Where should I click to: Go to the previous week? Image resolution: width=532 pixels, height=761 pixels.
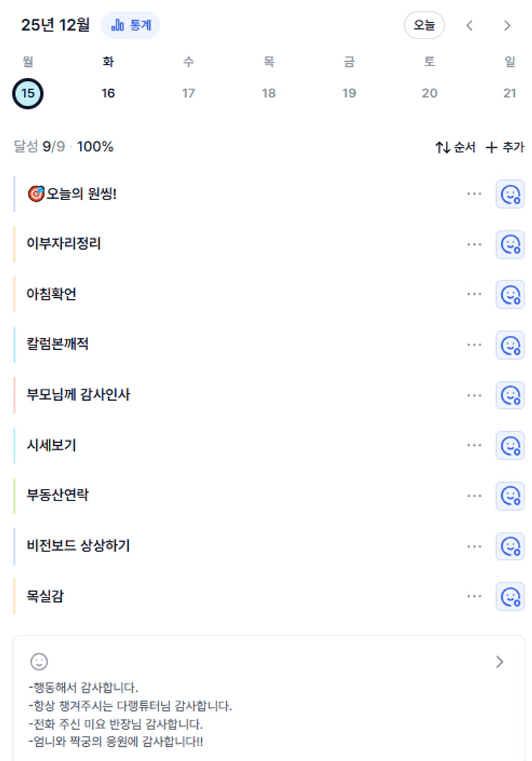pyautogui.click(x=470, y=26)
